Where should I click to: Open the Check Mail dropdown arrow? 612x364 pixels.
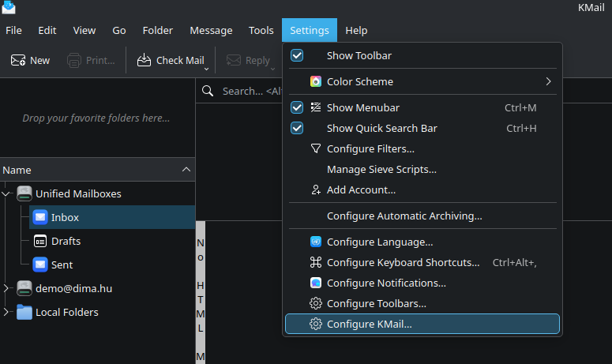(x=206, y=69)
